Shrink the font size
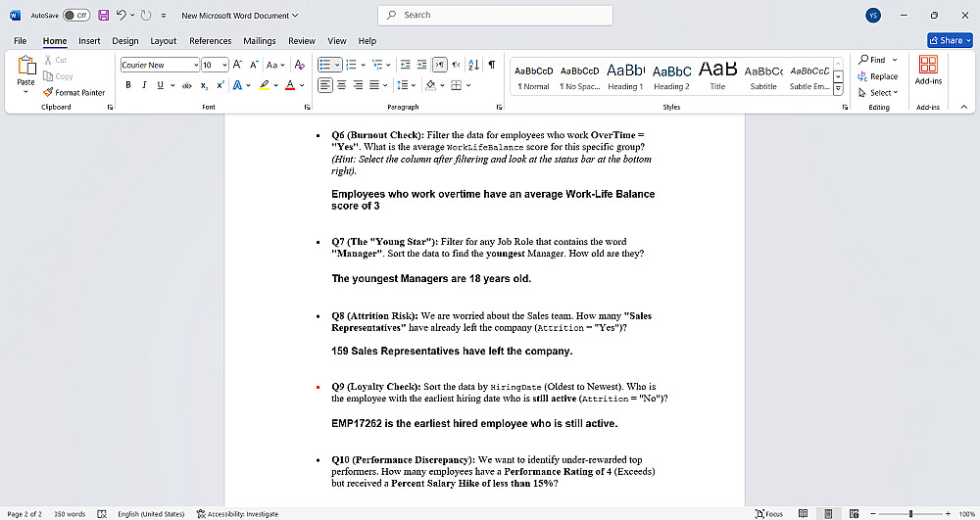The width and height of the screenshot is (980, 520). (254, 65)
